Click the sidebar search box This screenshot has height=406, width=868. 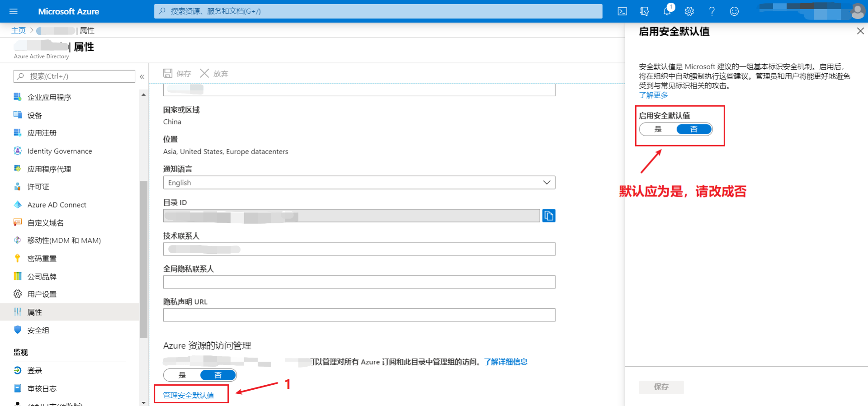74,76
